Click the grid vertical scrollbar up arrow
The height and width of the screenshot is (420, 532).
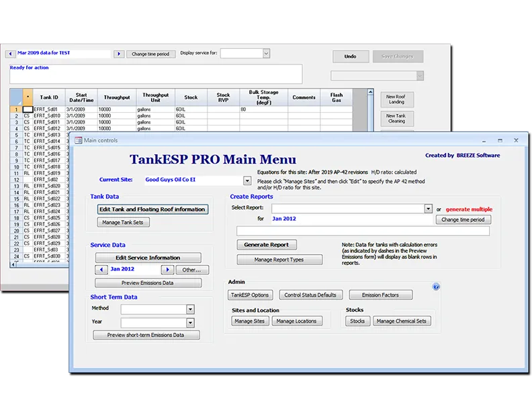point(371,92)
